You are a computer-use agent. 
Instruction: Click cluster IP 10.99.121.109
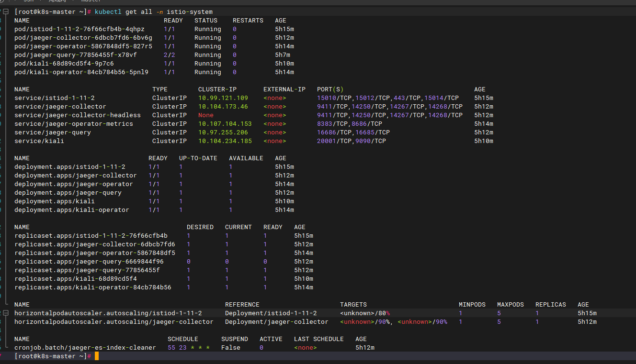tap(223, 98)
